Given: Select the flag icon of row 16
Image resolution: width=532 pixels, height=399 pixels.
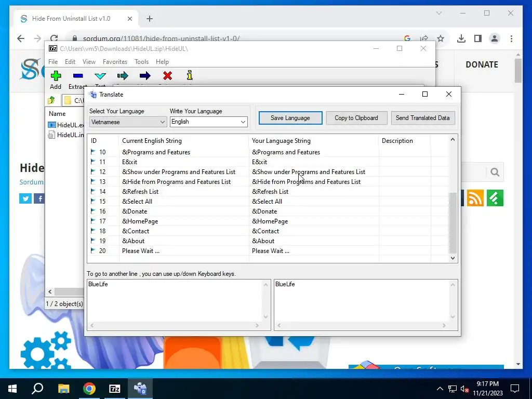Looking at the screenshot, I should 93,211.
